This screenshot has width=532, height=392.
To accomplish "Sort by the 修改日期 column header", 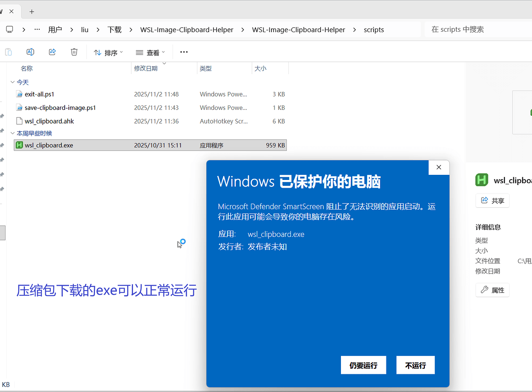I will (x=146, y=68).
